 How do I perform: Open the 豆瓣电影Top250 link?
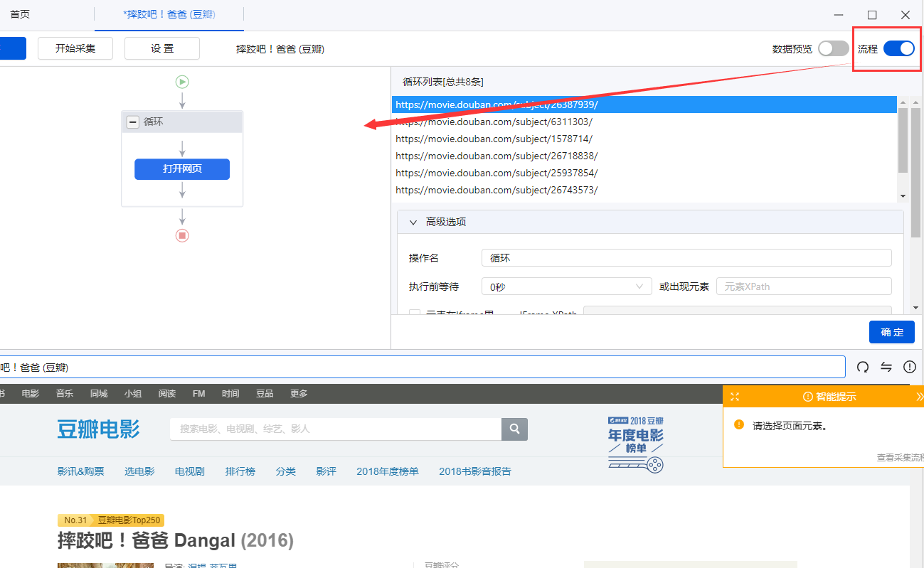click(x=129, y=520)
